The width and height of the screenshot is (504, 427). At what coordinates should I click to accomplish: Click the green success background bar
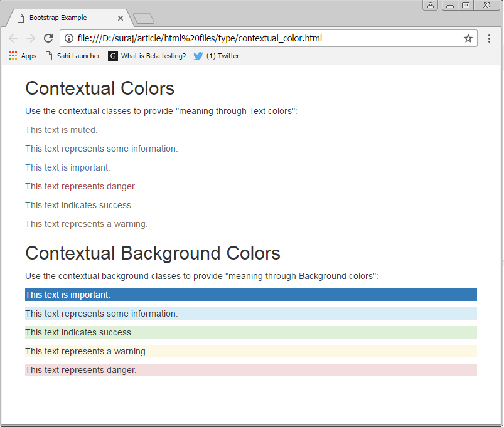pyautogui.click(x=251, y=332)
